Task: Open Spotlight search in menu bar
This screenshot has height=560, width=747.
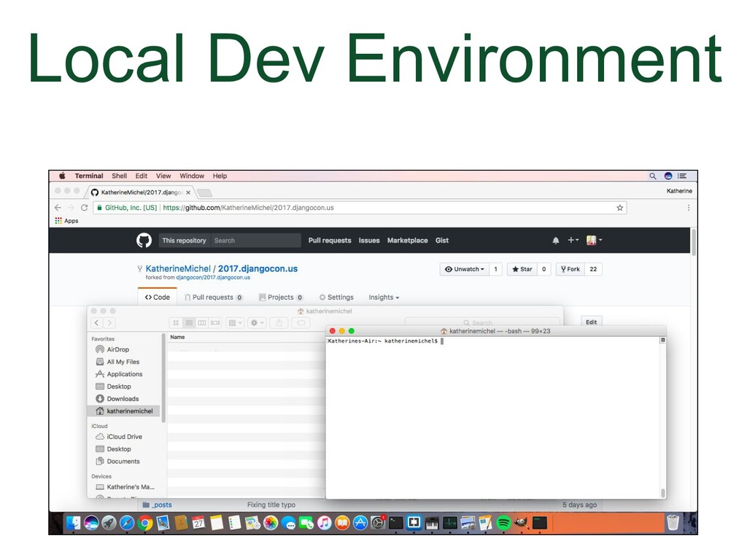Action: point(653,176)
